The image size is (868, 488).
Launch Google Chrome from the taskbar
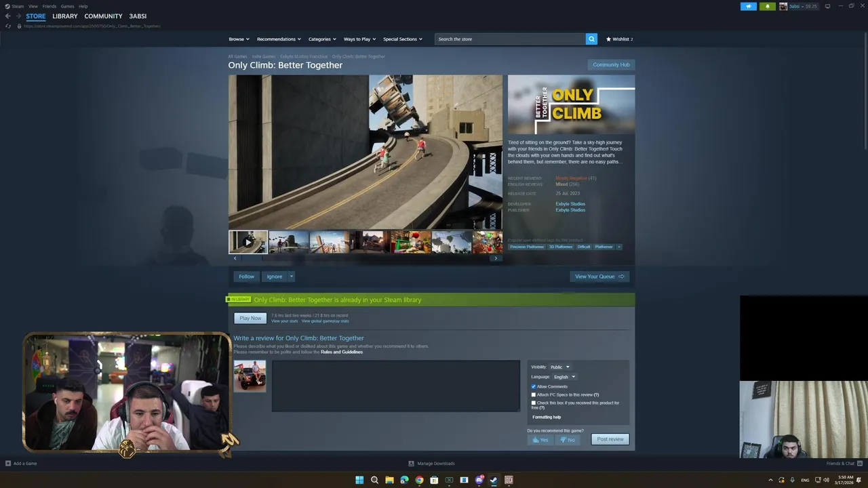tap(419, 480)
